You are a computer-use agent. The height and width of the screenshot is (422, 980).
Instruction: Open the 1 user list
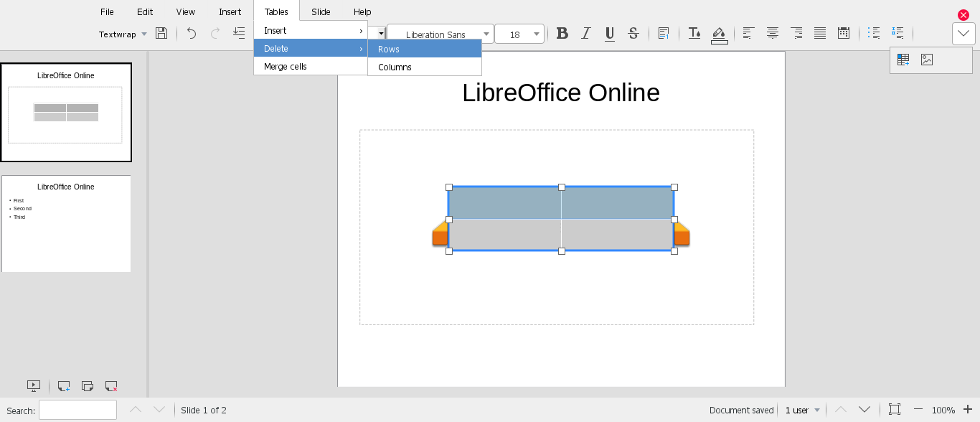[802, 411]
